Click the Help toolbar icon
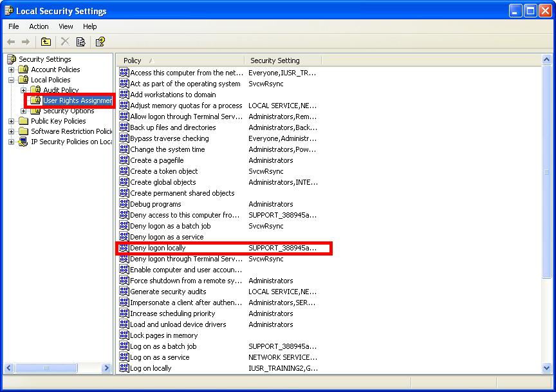Viewport: 556px width, 392px height. [x=100, y=42]
